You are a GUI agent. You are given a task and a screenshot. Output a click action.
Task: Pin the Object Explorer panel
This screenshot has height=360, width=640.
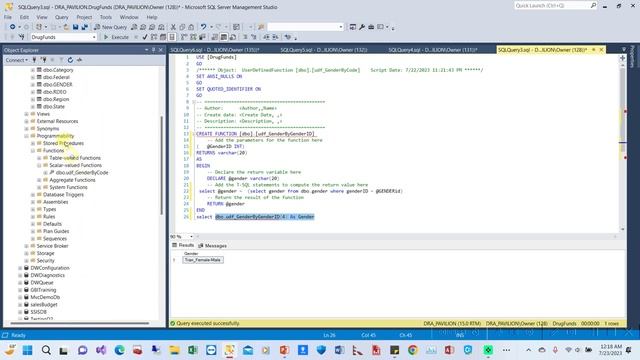click(x=154, y=50)
